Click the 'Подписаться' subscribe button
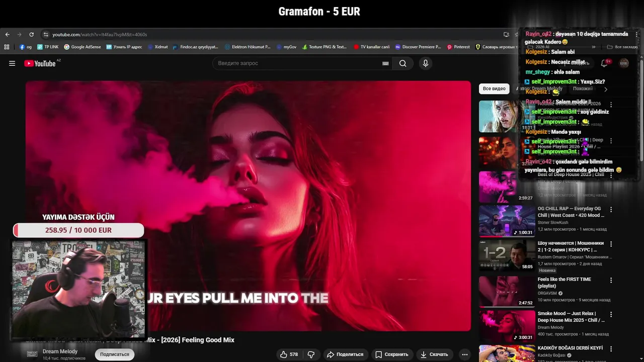The width and height of the screenshot is (644, 362). (115, 354)
